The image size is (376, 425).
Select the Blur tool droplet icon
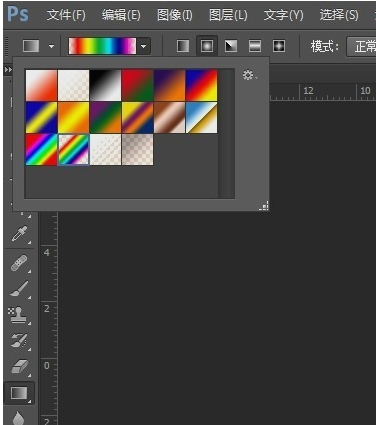pos(19,418)
